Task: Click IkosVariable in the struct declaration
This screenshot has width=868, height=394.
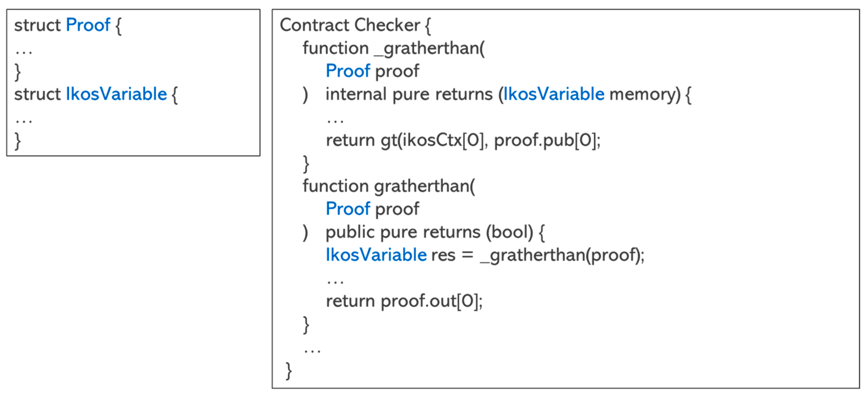Action: pyautogui.click(x=116, y=94)
